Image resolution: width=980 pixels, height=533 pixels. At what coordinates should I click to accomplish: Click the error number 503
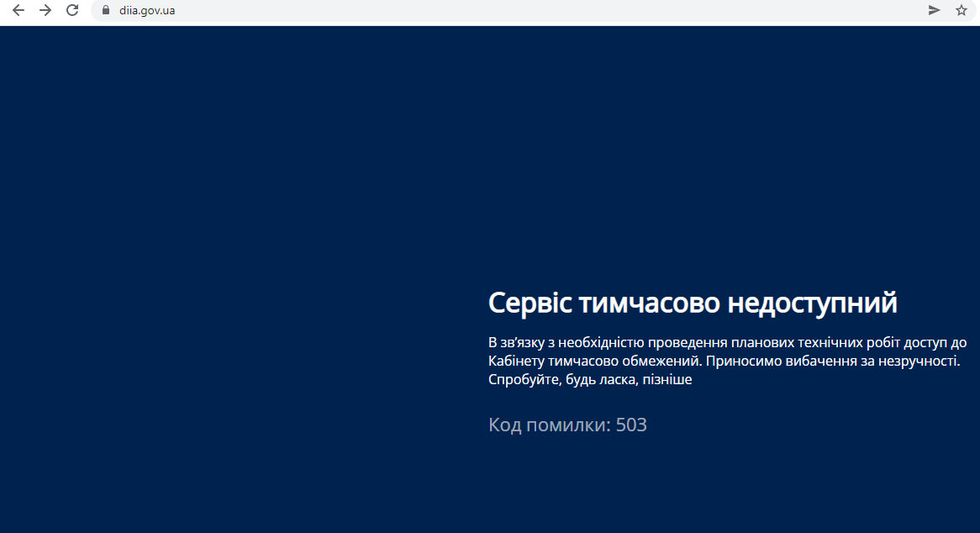coord(631,425)
